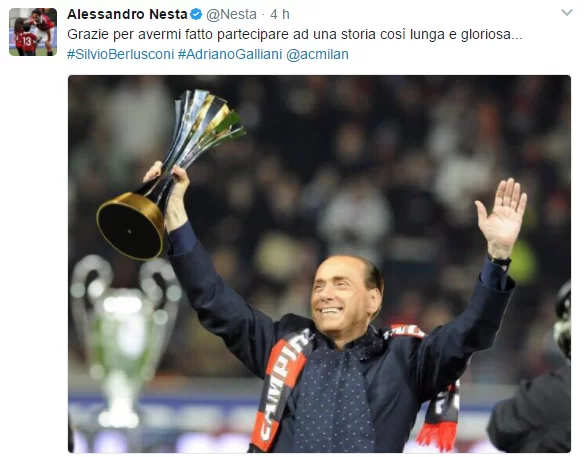Viewport: 584px width, 457px height.
Task: Visit the @acmilan mention
Action: [317, 54]
